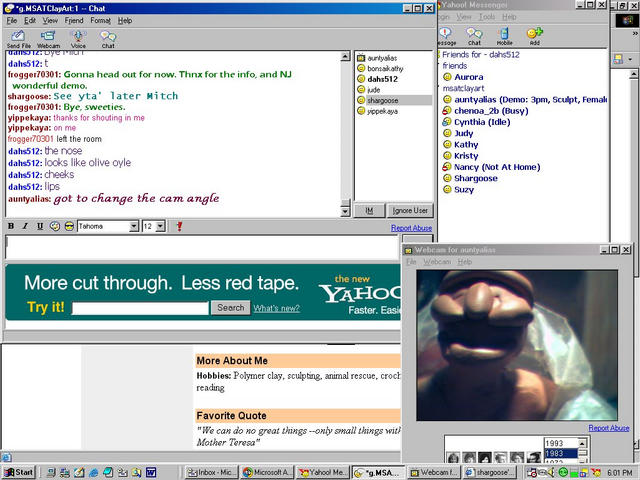Click the Word quick launch icon

(x=151, y=473)
